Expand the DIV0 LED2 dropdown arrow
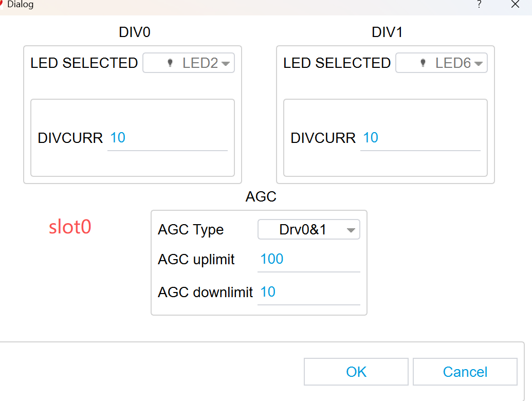 [x=225, y=64]
